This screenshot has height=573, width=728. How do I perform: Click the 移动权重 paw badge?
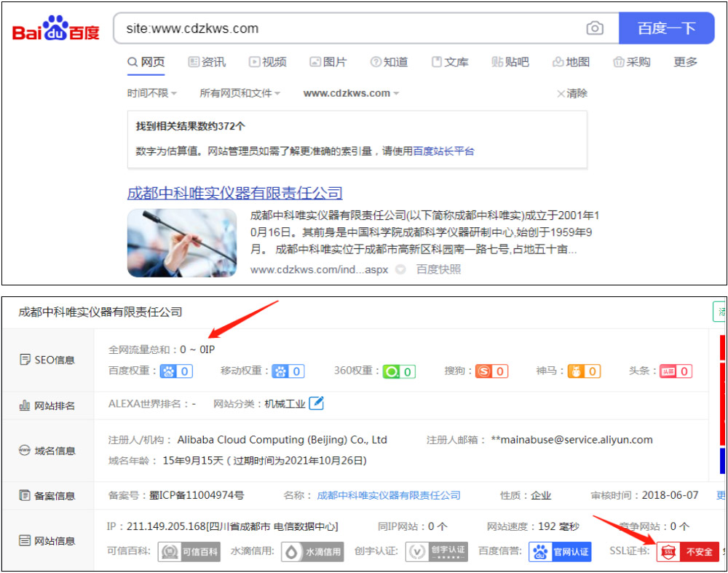point(288,371)
